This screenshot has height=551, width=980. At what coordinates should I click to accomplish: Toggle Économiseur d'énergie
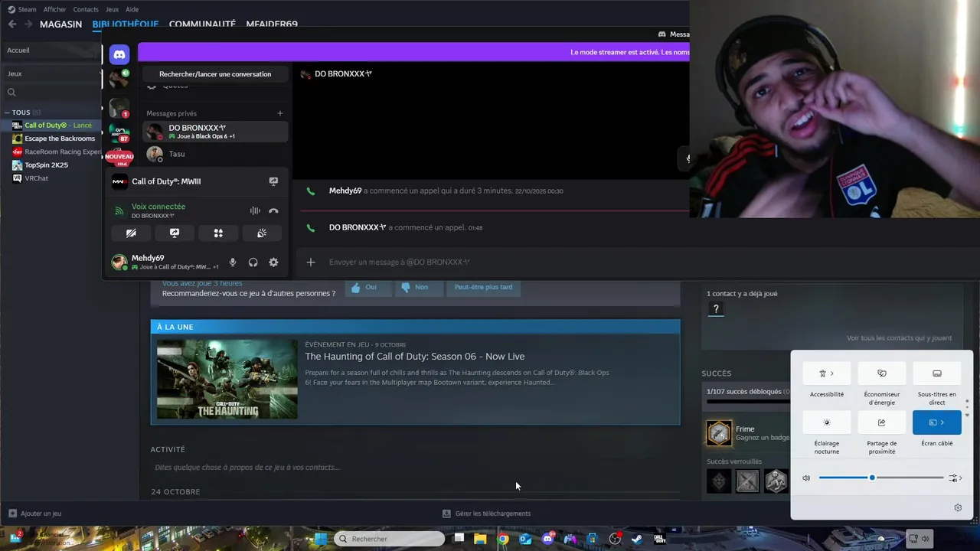[x=882, y=373]
